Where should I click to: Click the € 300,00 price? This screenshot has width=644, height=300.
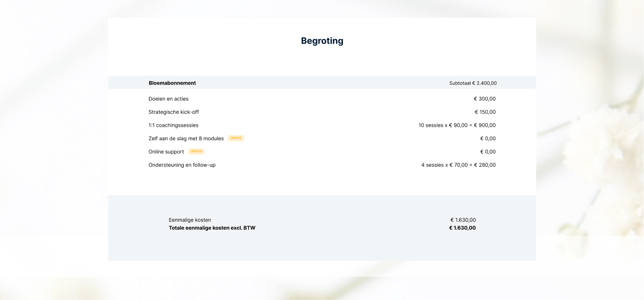484,99
